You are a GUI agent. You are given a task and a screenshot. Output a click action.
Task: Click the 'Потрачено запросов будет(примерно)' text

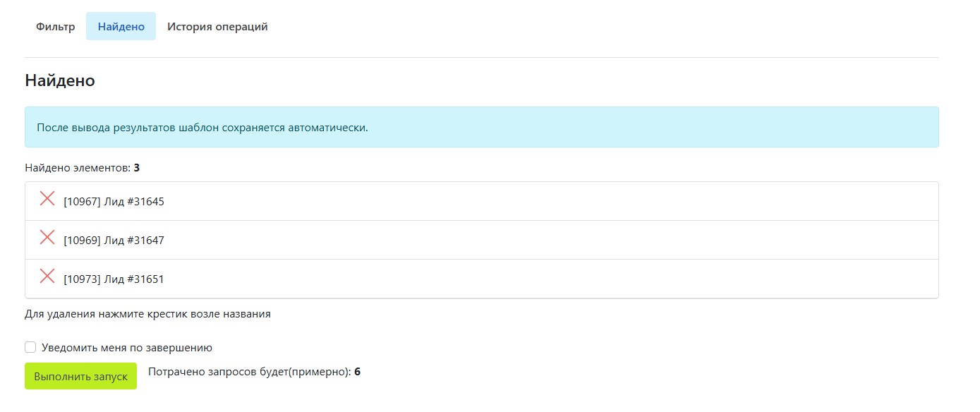tap(249, 372)
